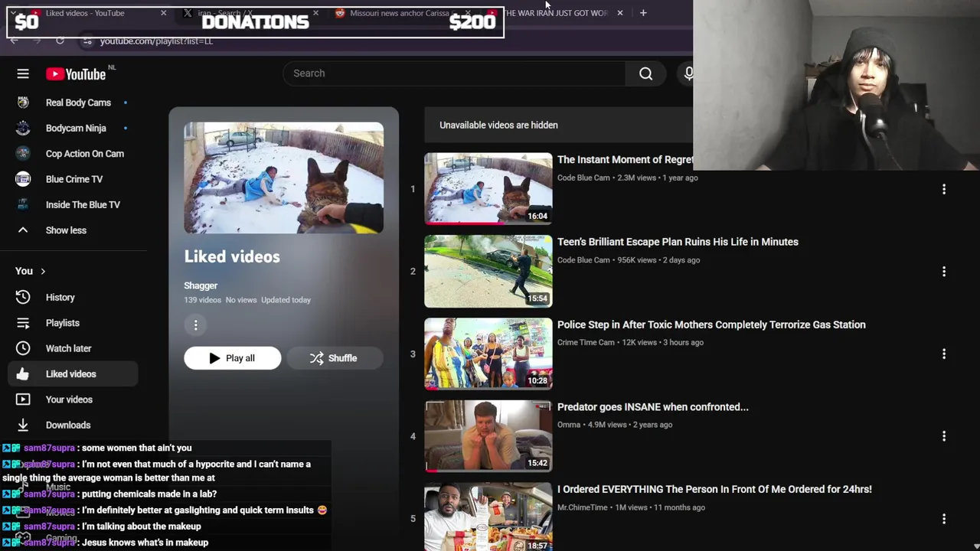The image size is (980, 551).
Task: Click the Your videos icon
Action: (x=23, y=399)
